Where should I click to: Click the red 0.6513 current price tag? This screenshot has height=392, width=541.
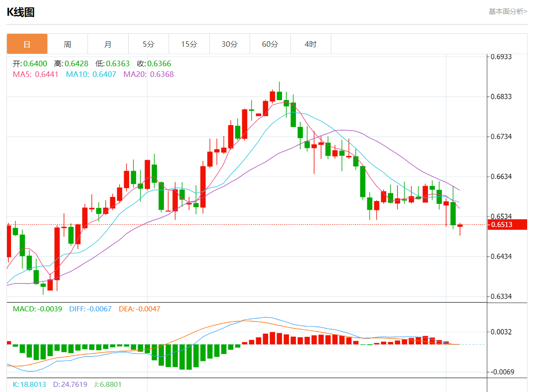[x=507, y=225]
